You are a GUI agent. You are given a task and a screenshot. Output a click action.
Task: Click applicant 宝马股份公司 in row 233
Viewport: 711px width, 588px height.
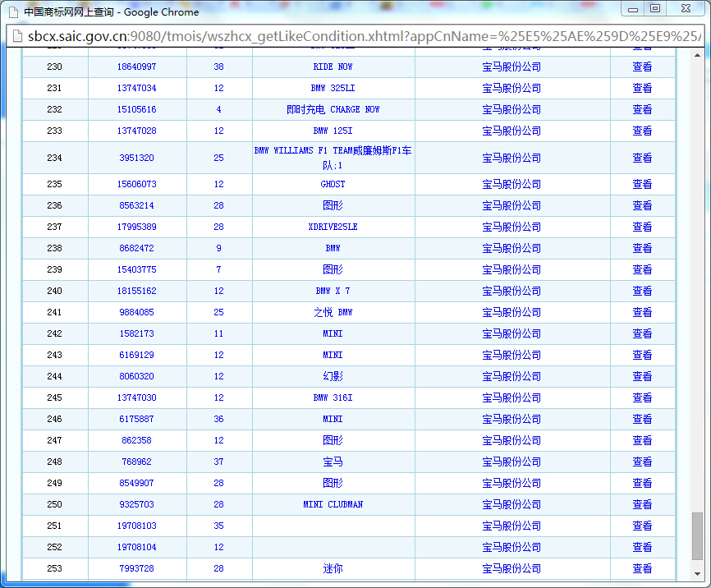[511, 131]
